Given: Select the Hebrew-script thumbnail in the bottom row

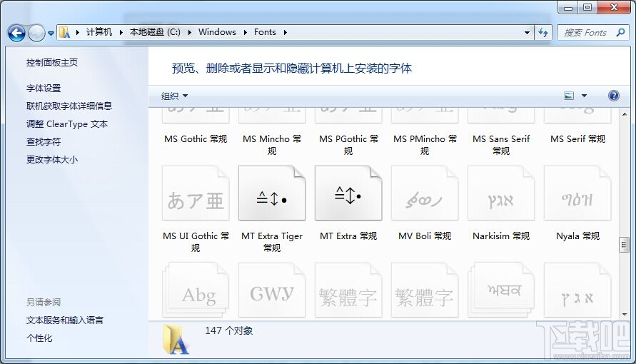Looking at the screenshot, I should [577, 290].
